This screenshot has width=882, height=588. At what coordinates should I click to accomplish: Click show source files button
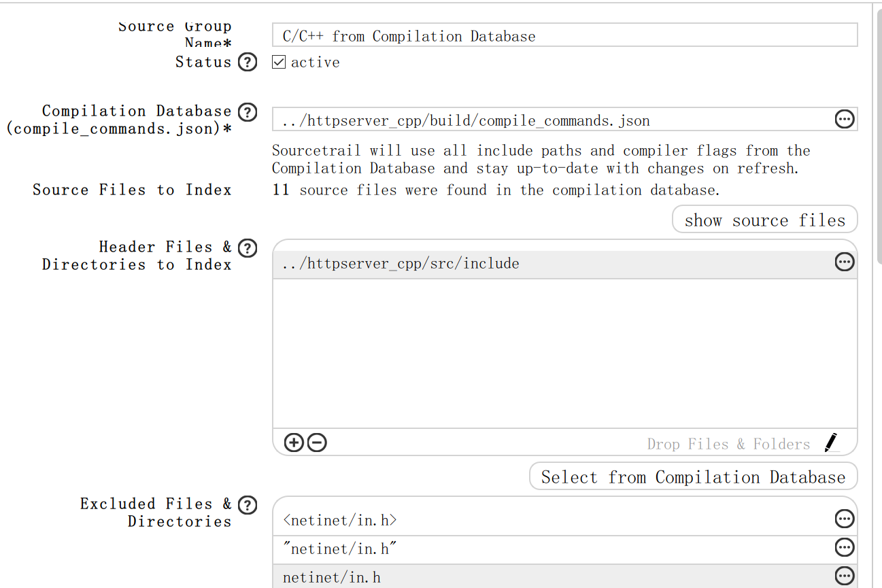coord(764,220)
